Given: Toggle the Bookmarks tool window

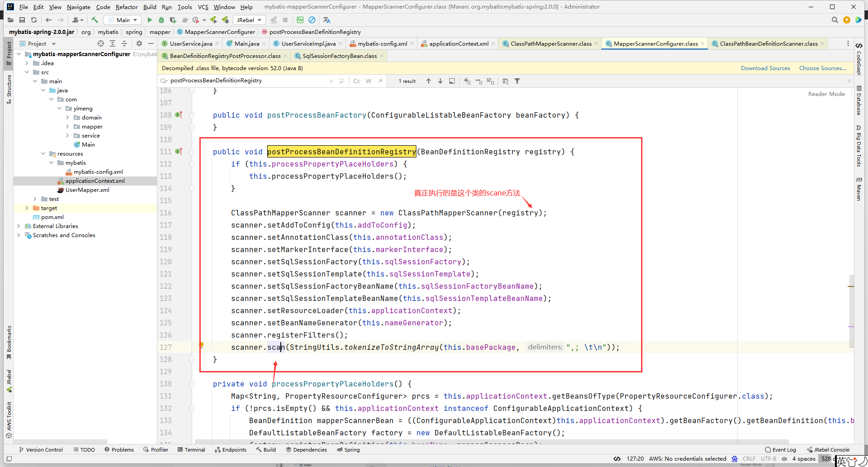Looking at the screenshot, I should click(9, 342).
